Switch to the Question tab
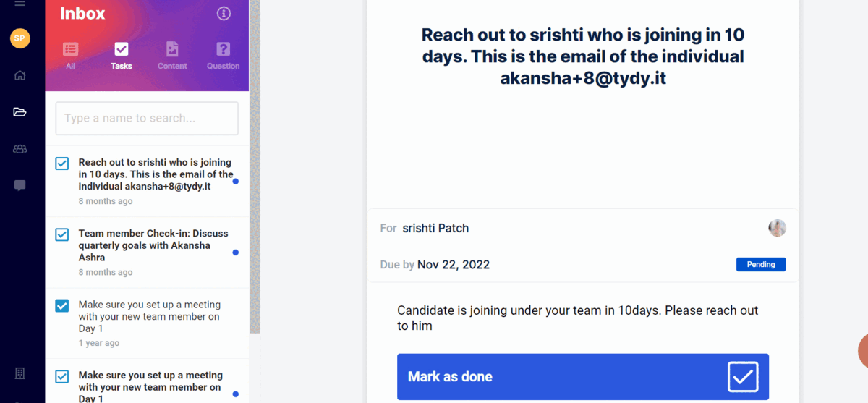868x403 pixels. pyautogui.click(x=223, y=56)
